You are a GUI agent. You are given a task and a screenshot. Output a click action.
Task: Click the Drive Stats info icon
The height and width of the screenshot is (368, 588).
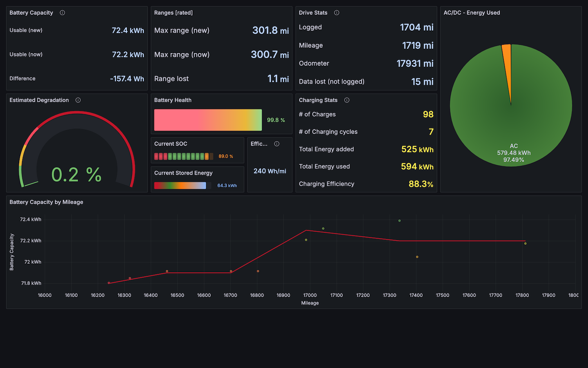(336, 13)
